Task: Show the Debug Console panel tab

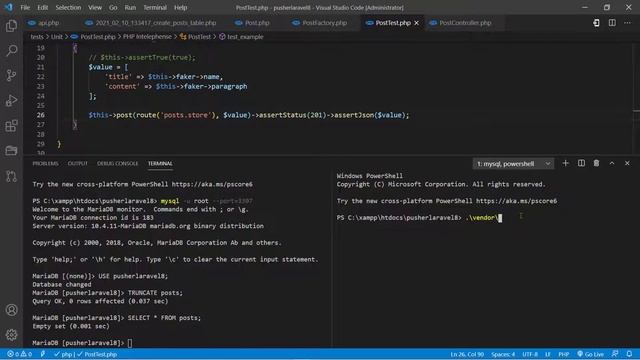Action: click(118, 163)
